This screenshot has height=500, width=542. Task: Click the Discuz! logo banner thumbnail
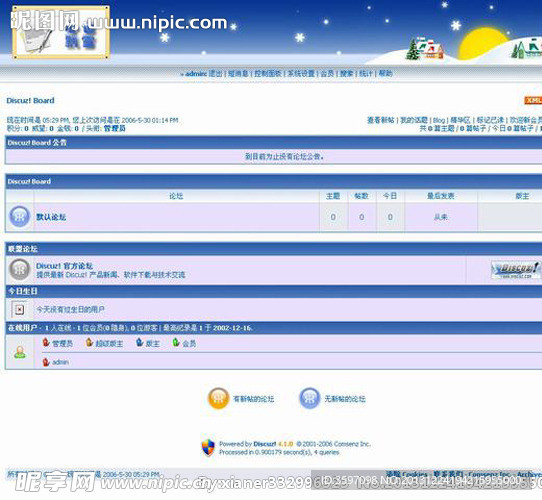point(515,270)
